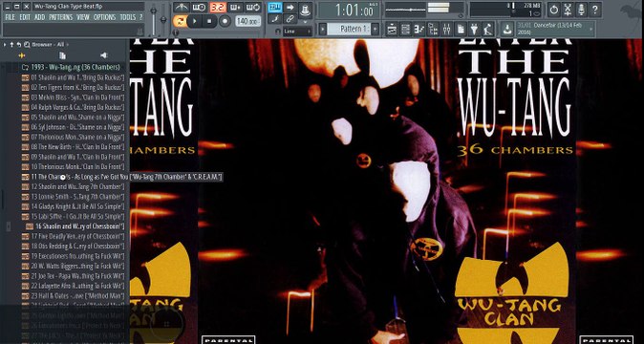
Task: Open the Line snap dropdown
Action: pos(298,32)
